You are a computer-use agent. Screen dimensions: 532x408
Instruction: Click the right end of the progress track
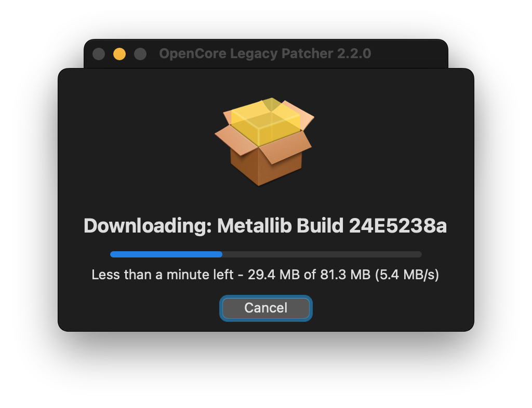(418, 254)
